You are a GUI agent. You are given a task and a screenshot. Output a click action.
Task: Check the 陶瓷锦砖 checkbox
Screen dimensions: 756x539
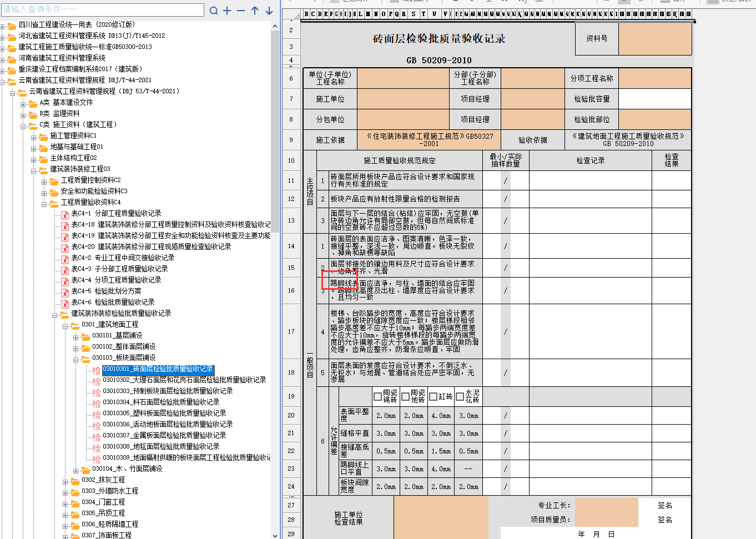[x=378, y=396]
